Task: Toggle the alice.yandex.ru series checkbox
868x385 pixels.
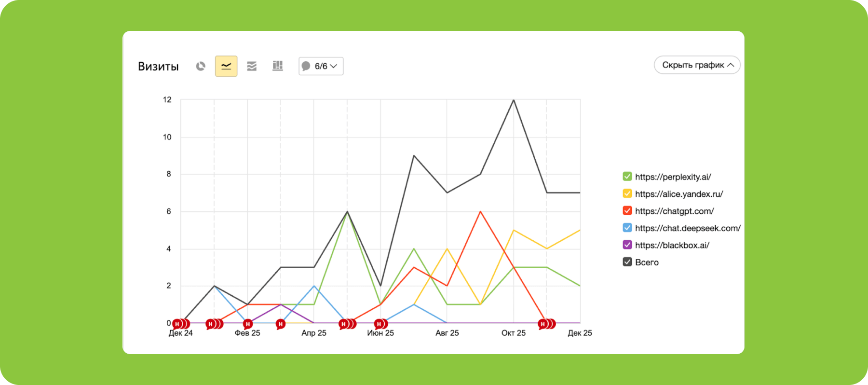Action: click(627, 193)
